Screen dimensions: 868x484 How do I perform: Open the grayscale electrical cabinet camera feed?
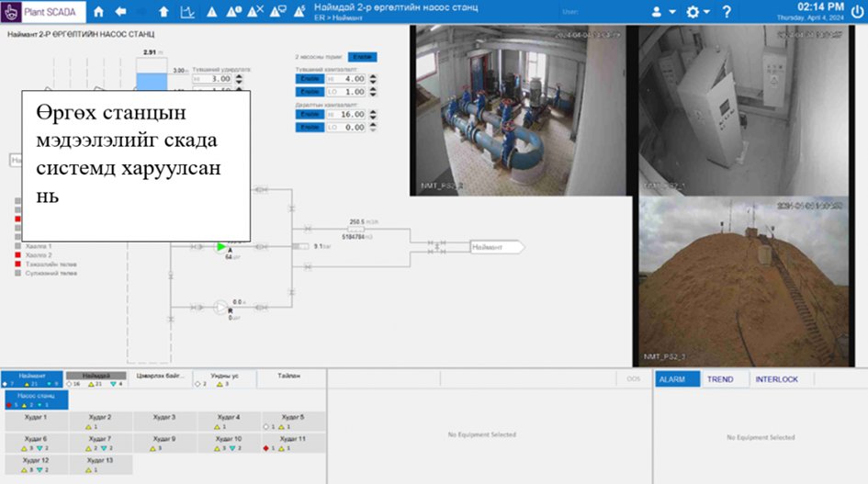743,110
